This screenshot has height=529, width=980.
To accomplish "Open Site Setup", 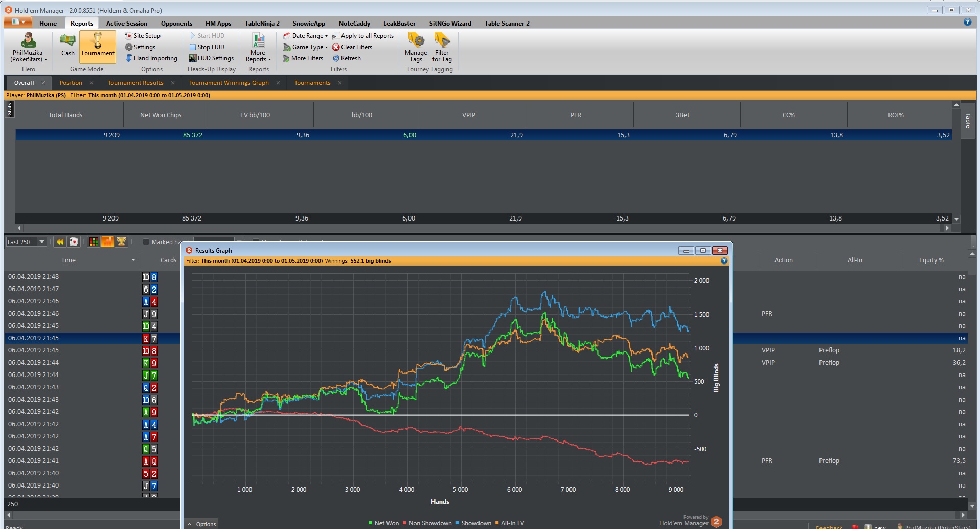I will (x=143, y=36).
